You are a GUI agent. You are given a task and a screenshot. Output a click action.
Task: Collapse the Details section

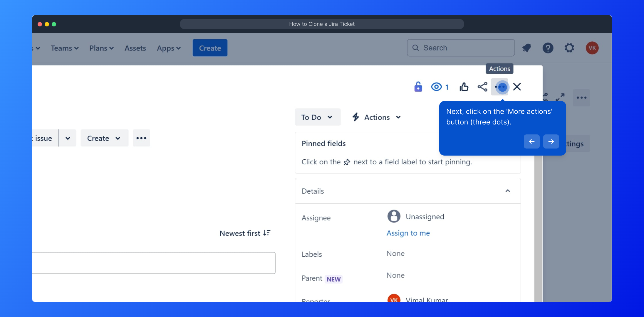(508, 191)
